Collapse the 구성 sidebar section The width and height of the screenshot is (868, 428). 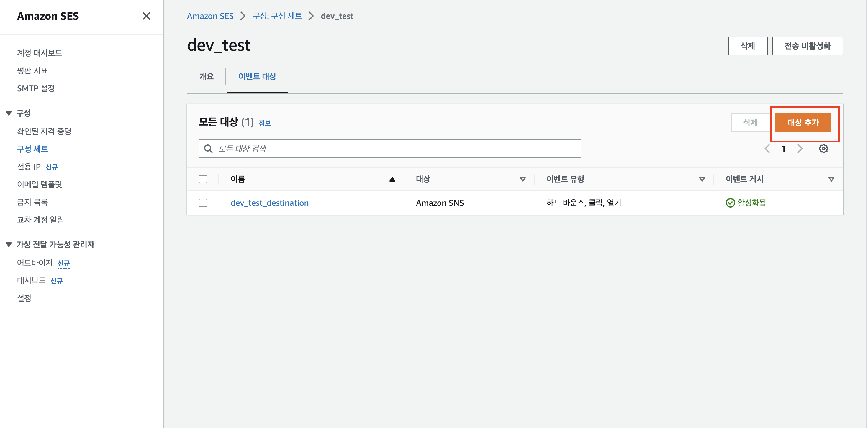(x=9, y=113)
